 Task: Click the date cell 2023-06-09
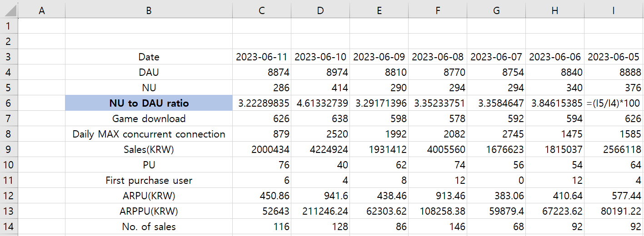(379, 57)
